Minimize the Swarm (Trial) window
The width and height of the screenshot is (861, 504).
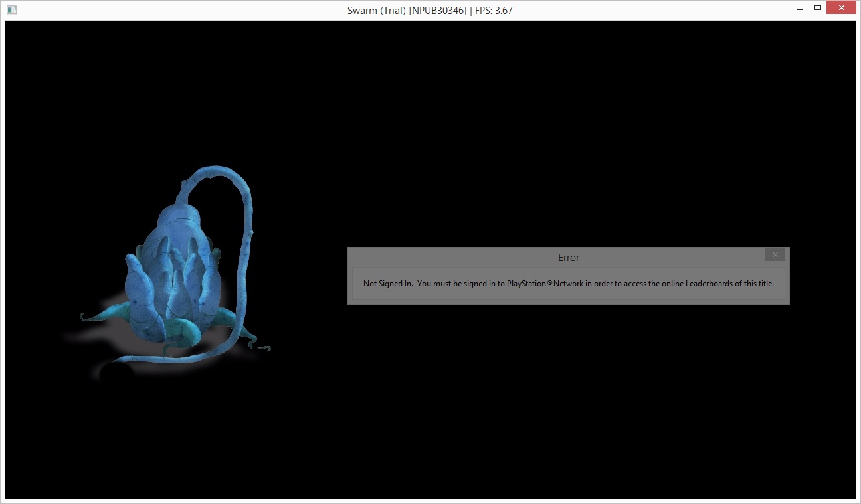pos(799,8)
